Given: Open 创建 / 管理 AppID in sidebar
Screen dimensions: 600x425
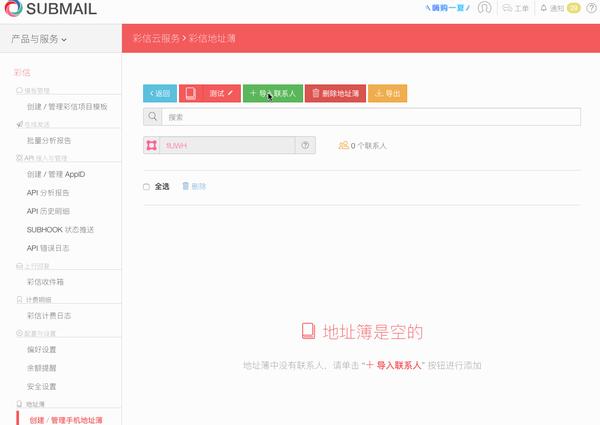Looking at the screenshot, I should pos(56,174).
